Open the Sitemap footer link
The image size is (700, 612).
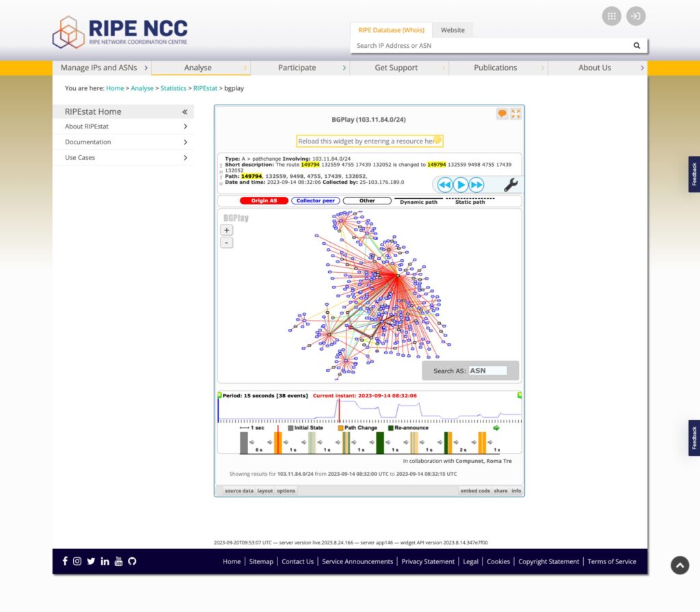coord(261,561)
